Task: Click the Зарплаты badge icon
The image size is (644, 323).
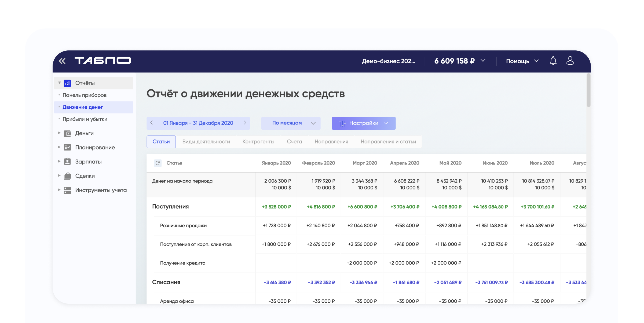Action: [67, 161]
